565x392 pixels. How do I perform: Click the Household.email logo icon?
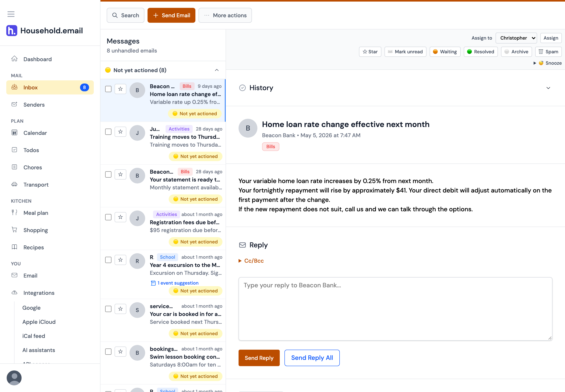(x=12, y=31)
